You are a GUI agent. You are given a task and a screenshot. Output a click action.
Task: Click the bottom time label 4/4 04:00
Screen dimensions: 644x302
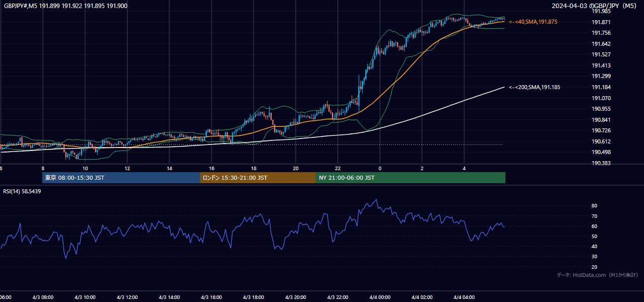click(464, 297)
